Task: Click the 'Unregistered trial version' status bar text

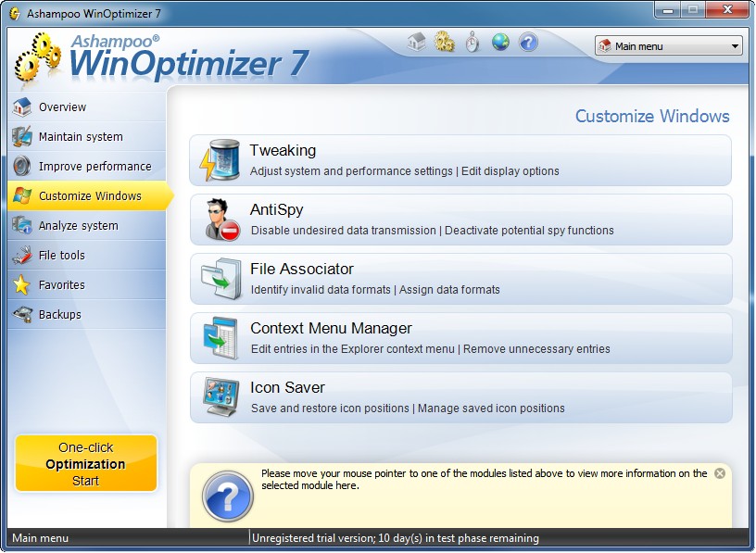Action: [x=396, y=538]
